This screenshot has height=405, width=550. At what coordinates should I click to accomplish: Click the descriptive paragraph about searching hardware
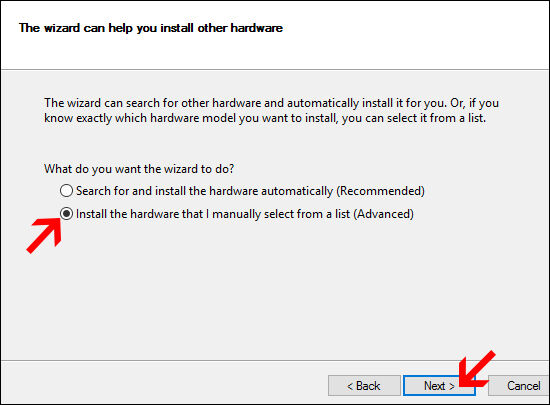pos(271,110)
